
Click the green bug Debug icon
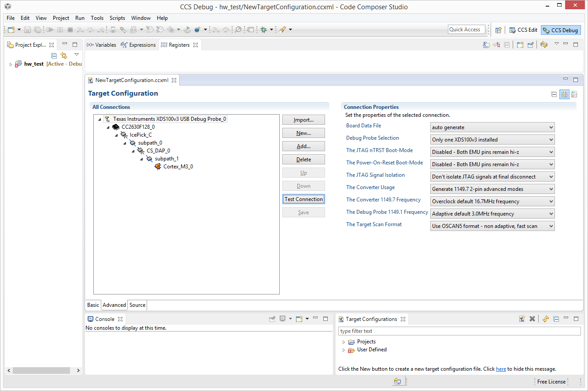263,30
